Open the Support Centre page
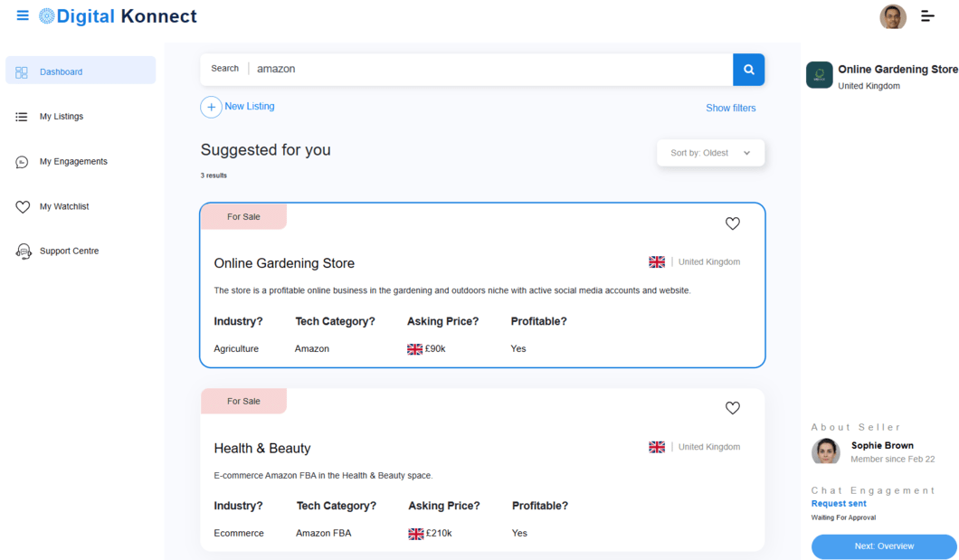 coord(69,252)
